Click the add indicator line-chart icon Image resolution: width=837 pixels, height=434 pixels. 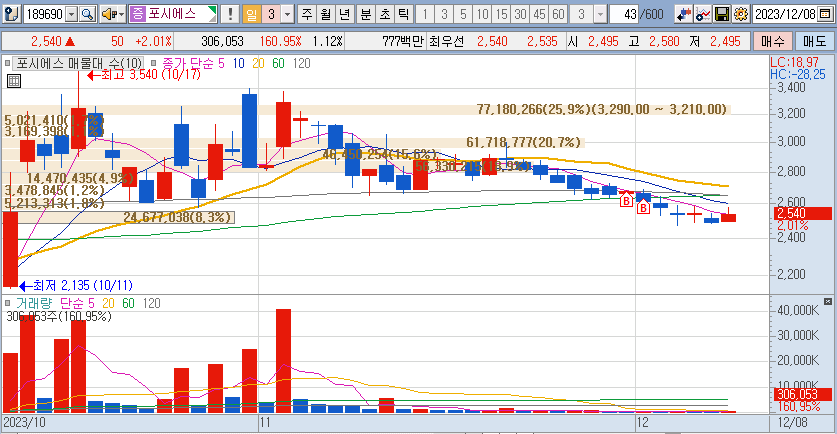(x=702, y=14)
